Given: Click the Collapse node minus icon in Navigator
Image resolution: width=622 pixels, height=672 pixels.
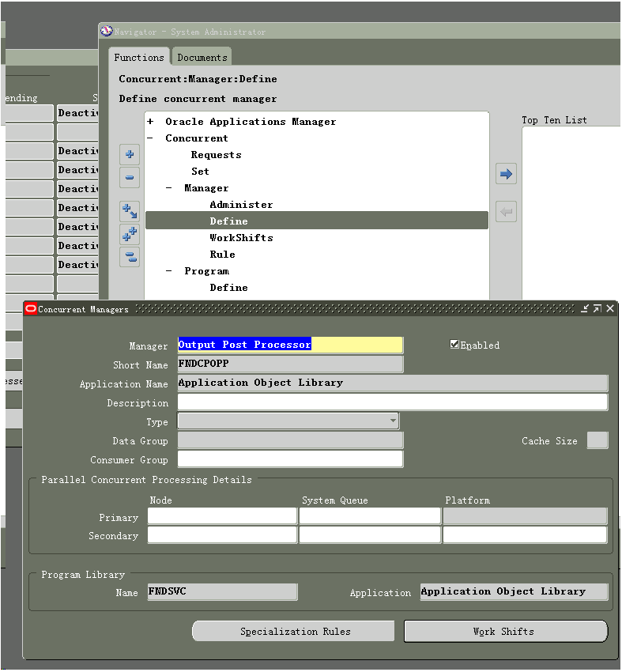Looking at the screenshot, I should tap(130, 177).
